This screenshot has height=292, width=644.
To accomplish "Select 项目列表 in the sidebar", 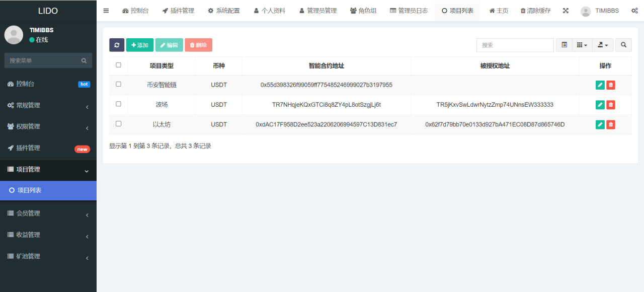I will [48, 190].
